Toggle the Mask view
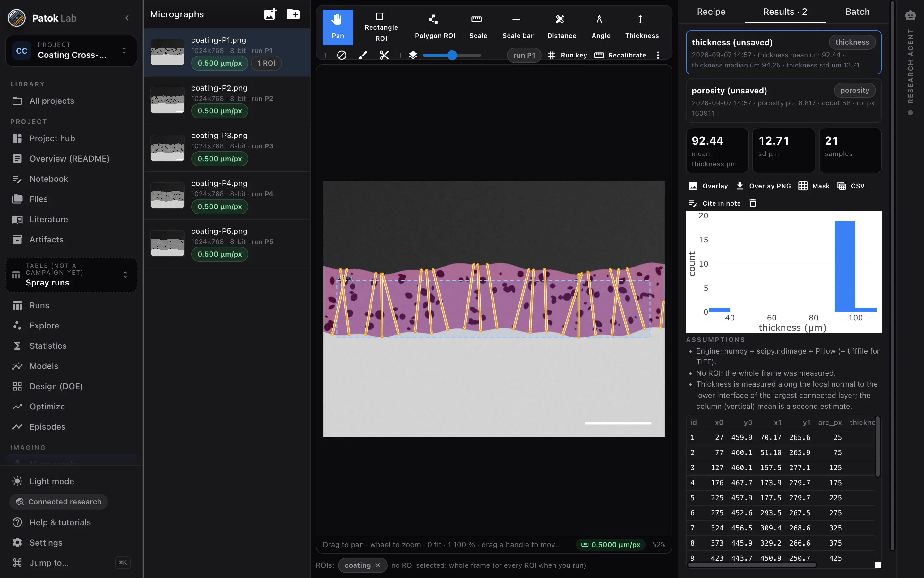924x578 pixels. click(x=814, y=186)
